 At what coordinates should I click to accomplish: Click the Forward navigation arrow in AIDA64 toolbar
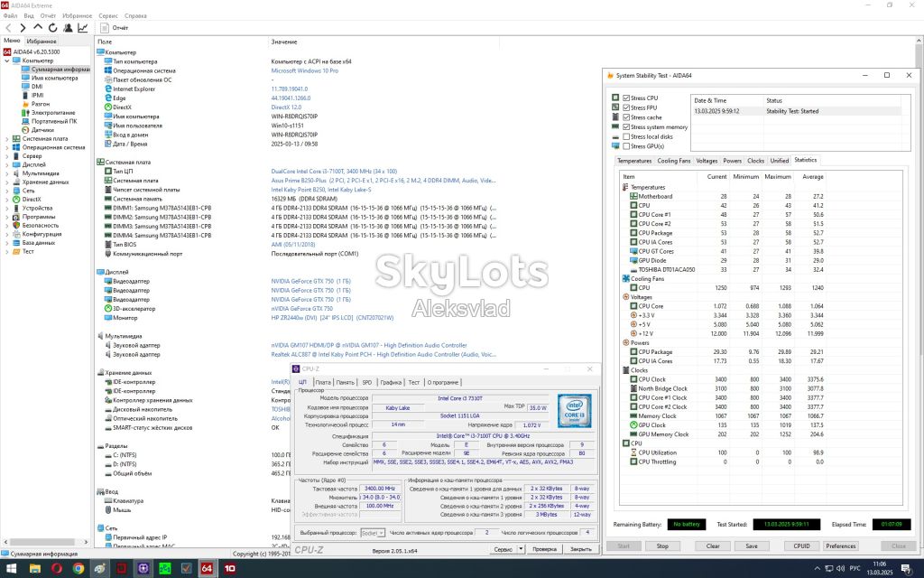(x=23, y=28)
